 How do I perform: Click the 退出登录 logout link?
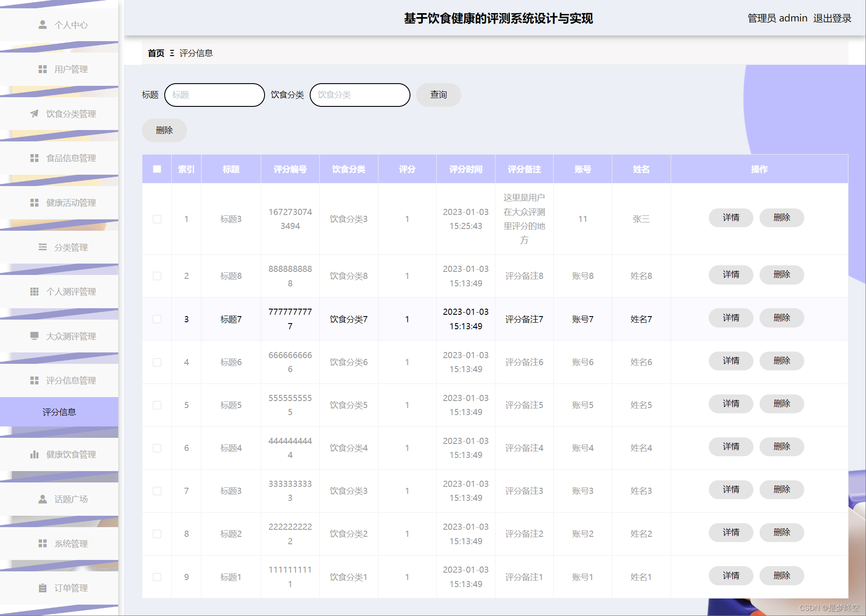click(x=832, y=18)
